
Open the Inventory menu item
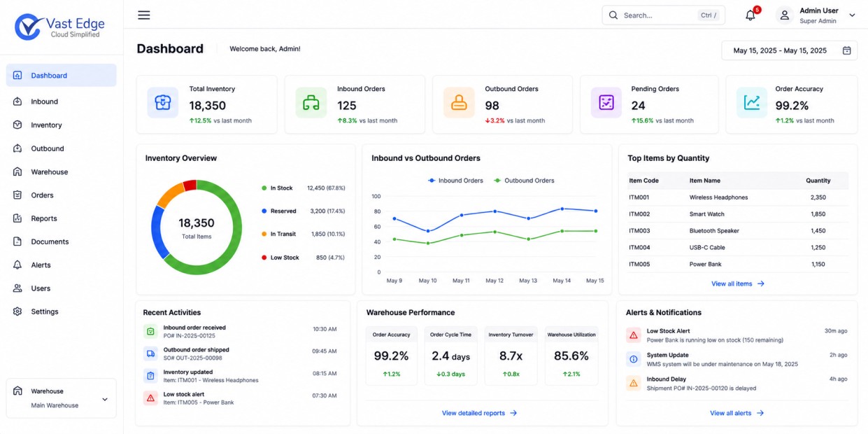(x=62, y=125)
